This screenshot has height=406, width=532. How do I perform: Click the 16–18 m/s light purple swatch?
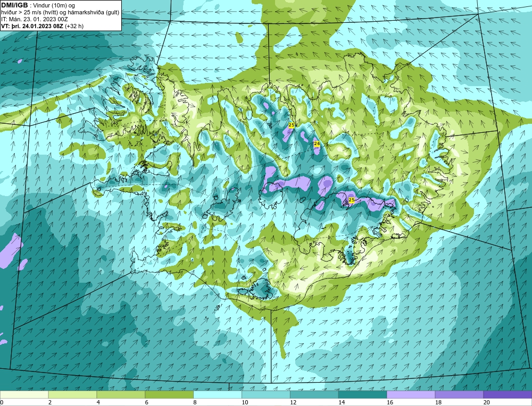[x=411, y=394]
